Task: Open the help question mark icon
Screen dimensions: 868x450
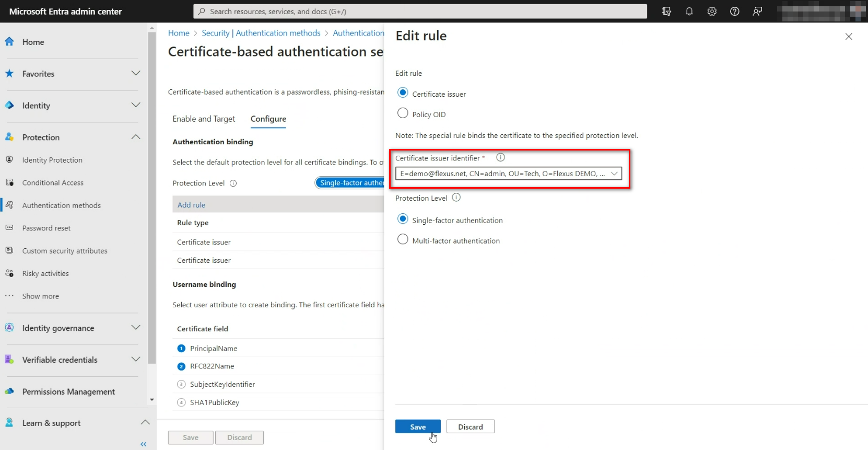Action: point(735,11)
